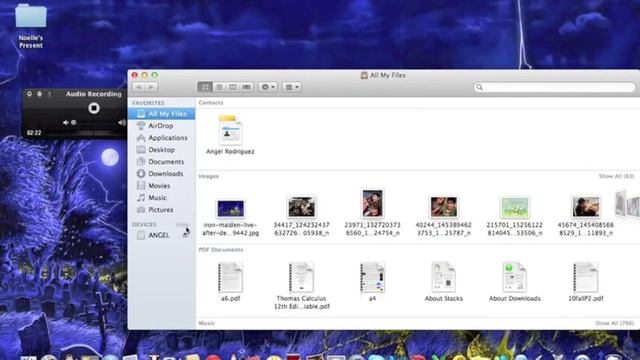The width and height of the screenshot is (640, 360).
Task: Open AirDrop in sidebar
Action: pyautogui.click(x=162, y=126)
